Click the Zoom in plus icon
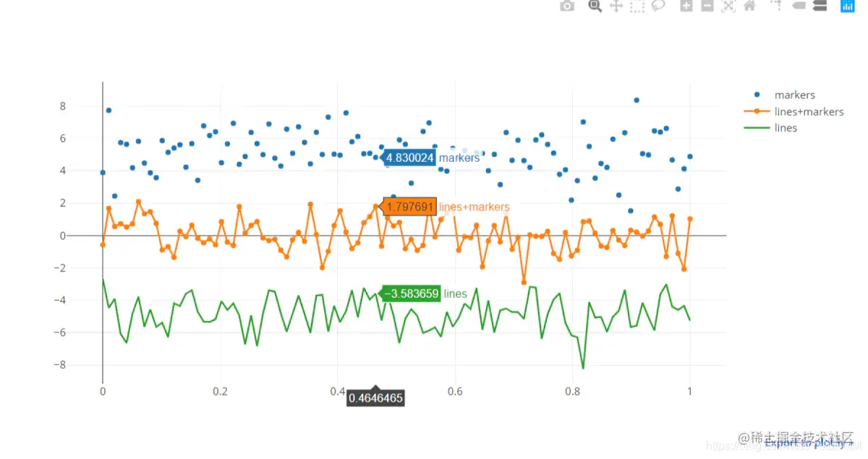This screenshot has height=459, width=868. (686, 6)
